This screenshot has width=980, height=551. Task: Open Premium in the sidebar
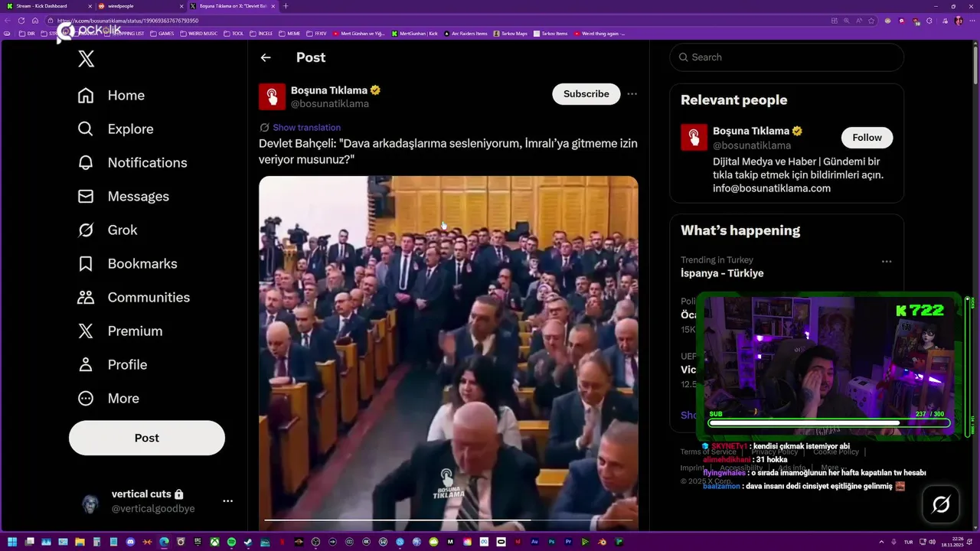pos(120,331)
